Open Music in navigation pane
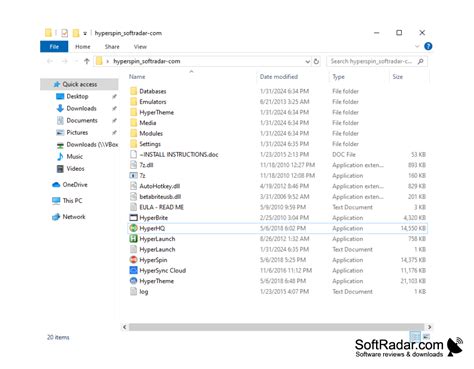Viewport: 474px width, 369px height. [x=74, y=156]
